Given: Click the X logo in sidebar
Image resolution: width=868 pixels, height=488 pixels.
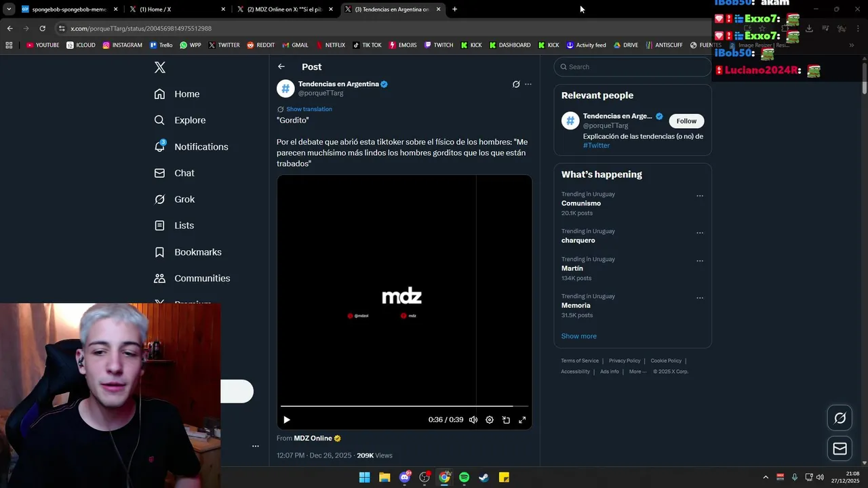Looking at the screenshot, I should click(160, 67).
